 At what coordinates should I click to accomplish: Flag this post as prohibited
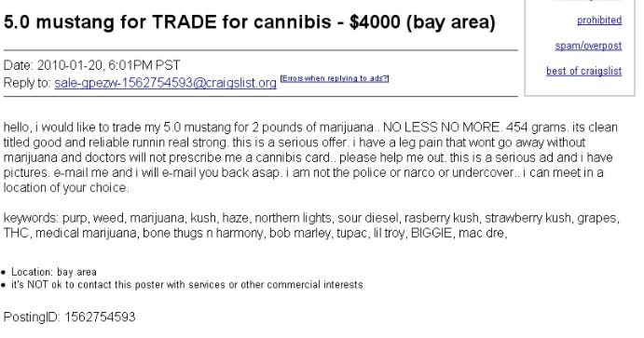[x=599, y=20]
